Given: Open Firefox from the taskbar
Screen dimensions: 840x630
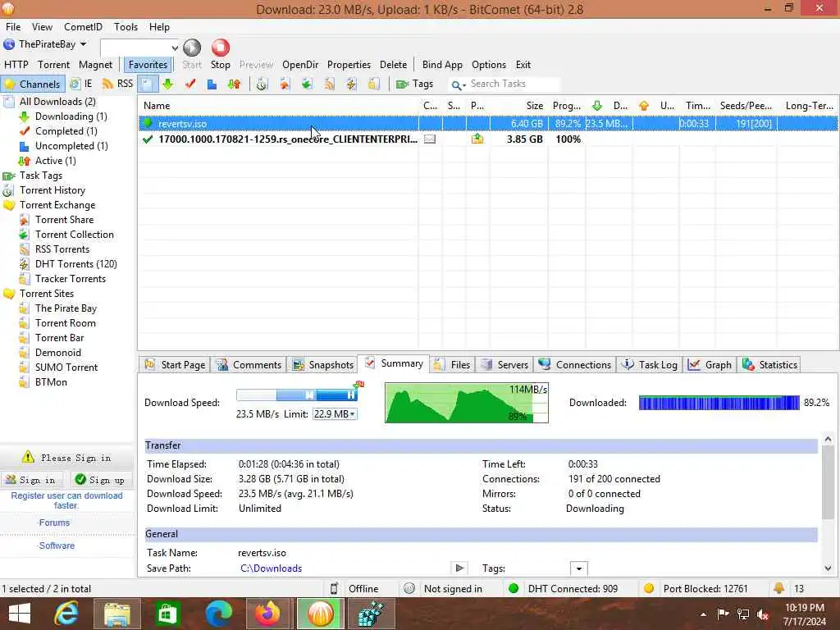Looking at the screenshot, I should 268,614.
